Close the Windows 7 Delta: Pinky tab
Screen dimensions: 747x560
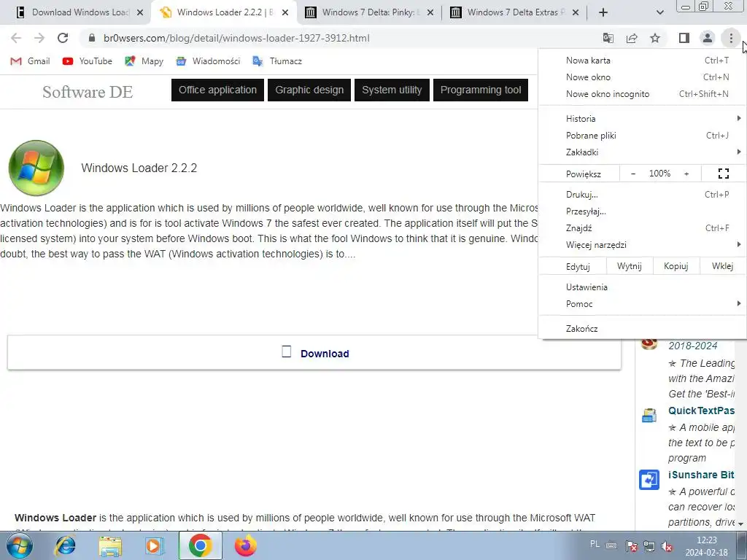click(430, 12)
